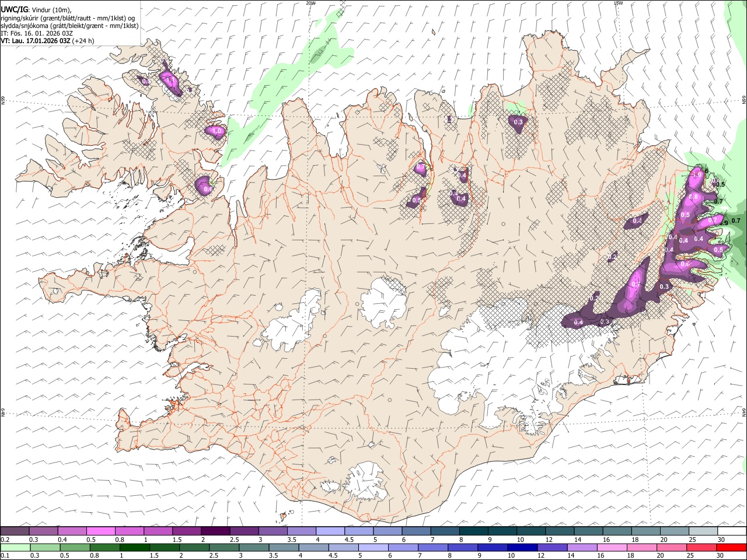The width and height of the screenshot is (747, 560).
Task: Pick the darkest purple 2 swatch in upper scale
Action: [215, 531]
